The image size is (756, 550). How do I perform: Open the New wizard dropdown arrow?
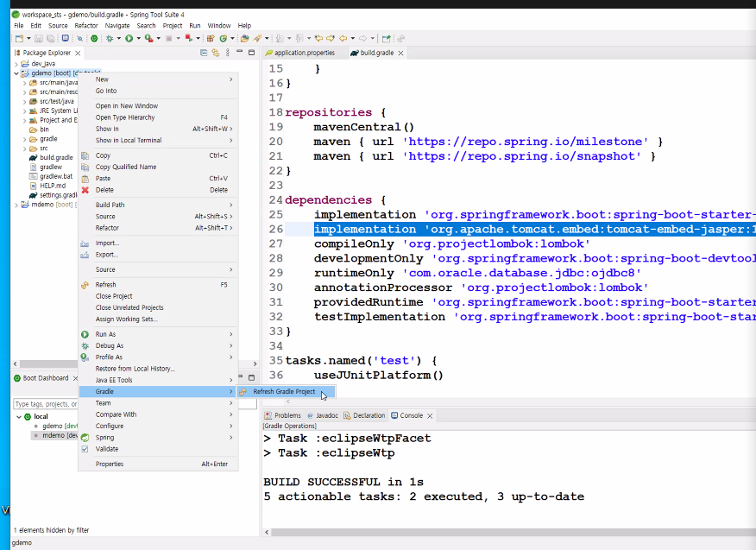[28, 39]
